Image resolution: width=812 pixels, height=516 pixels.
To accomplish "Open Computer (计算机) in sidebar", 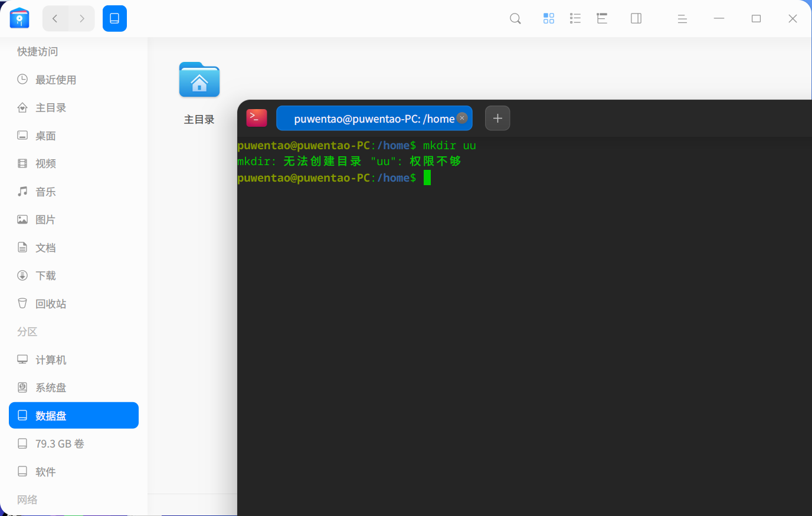I will pos(74,360).
